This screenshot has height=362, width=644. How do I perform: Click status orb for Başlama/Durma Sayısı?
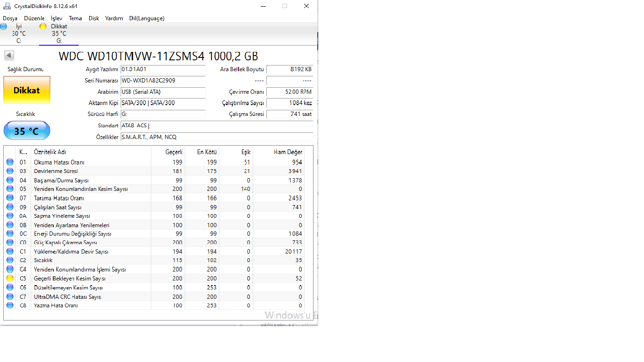[x=10, y=180]
